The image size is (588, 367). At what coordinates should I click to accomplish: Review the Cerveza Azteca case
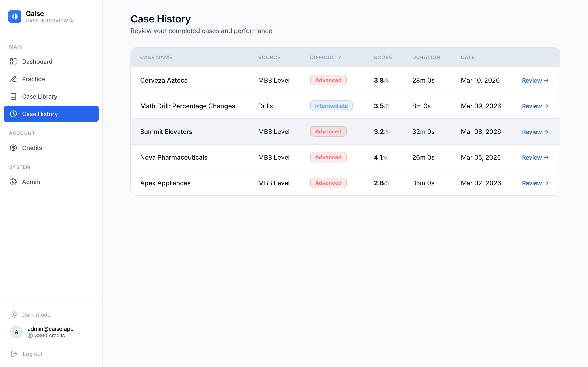(535, 80)
